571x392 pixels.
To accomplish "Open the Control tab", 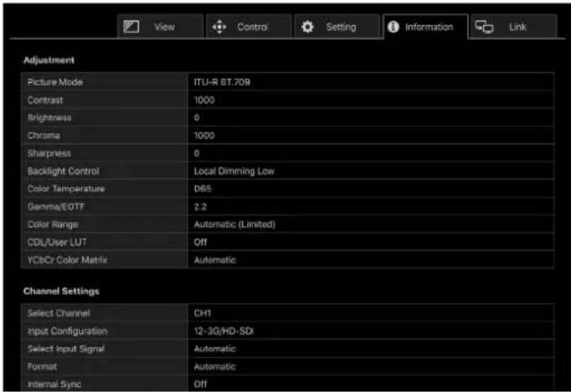I will (x=249, y=26).
